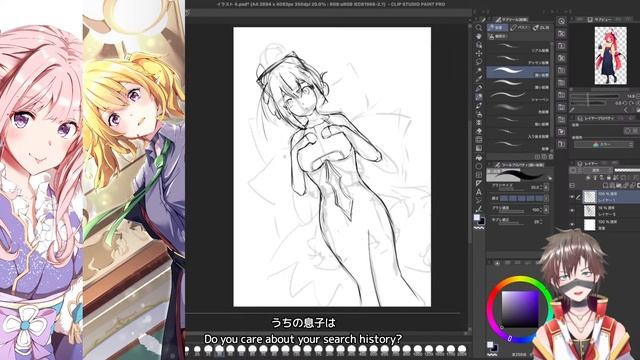640x360 pixels.
Task: Select the Move hand tool
Action: tap(479, 36)
